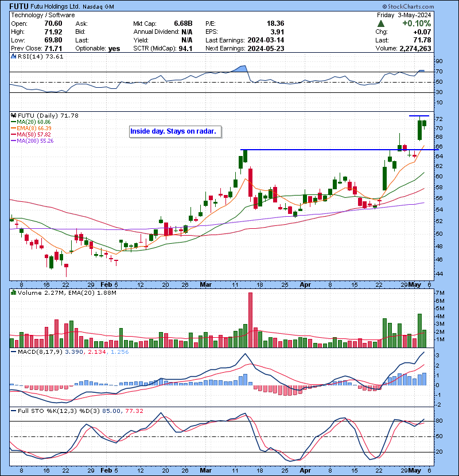Click the EPS value 3.91
Viewport: 459px width, 476px height.
point(277,32)
